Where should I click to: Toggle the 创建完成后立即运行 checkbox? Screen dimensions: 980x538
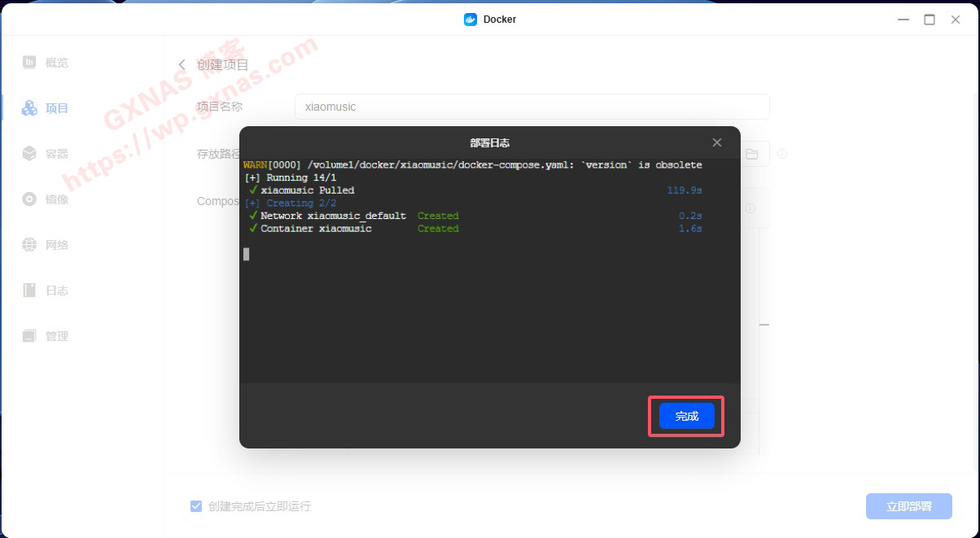click(x=196, y=506)
